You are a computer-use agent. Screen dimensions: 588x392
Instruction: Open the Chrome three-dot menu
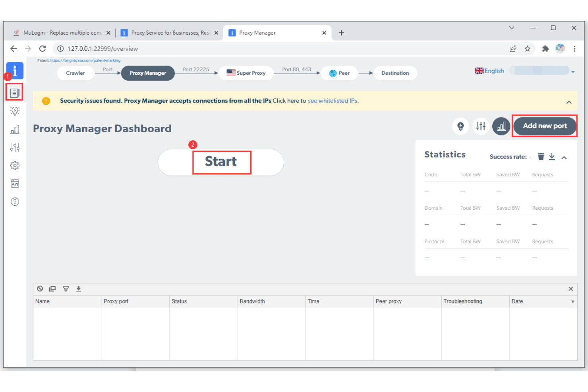tap(574, 49)
